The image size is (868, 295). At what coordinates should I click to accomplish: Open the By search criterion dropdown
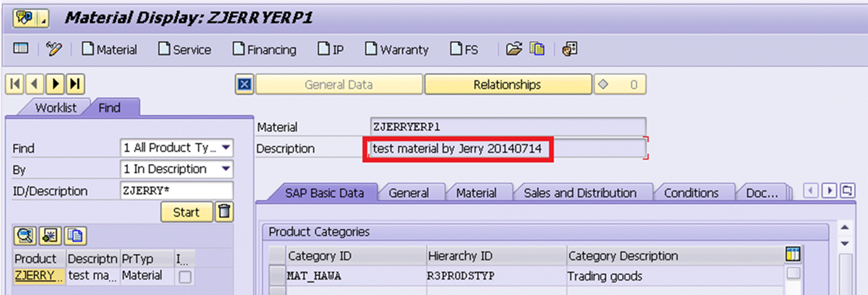(x=226, y=169)
